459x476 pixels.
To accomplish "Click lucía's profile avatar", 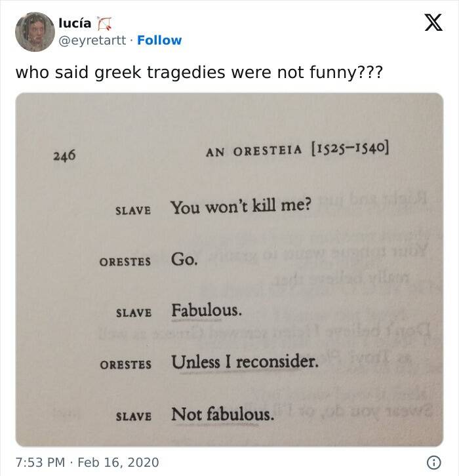I will pos(34,31).
